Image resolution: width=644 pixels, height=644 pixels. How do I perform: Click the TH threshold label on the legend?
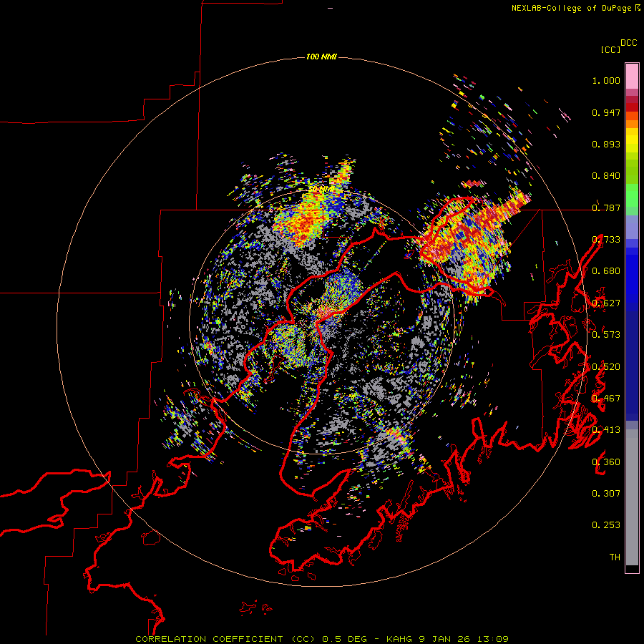pos(615,557)
